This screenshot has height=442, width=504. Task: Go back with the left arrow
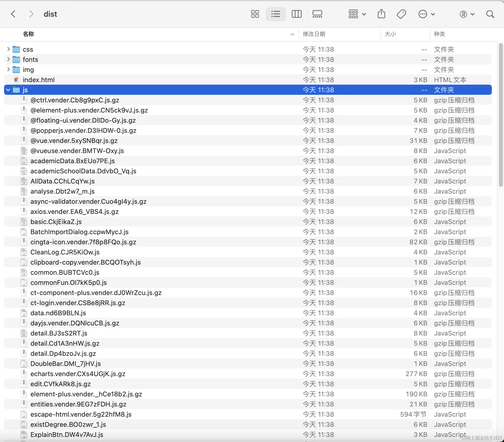point(13,14)
